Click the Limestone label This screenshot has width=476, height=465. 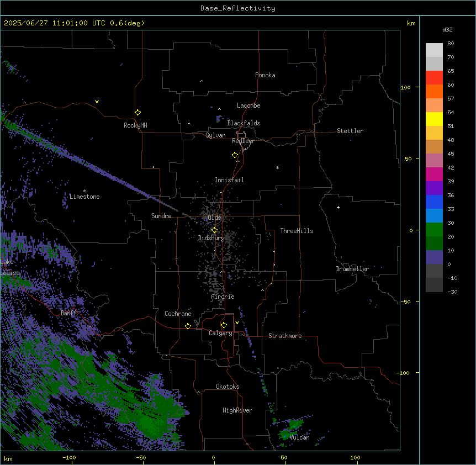pyautogui.click(x=84, y=197)
